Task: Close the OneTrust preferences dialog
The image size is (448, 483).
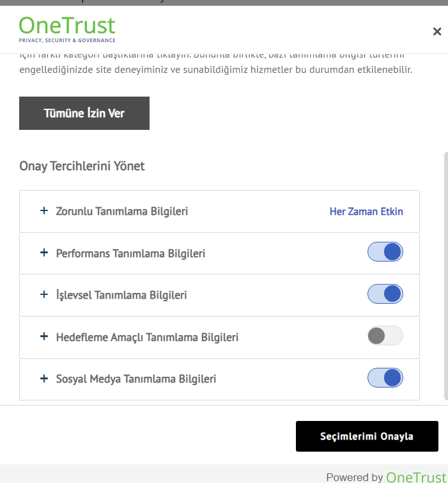Action: click(x=437, y=31)
